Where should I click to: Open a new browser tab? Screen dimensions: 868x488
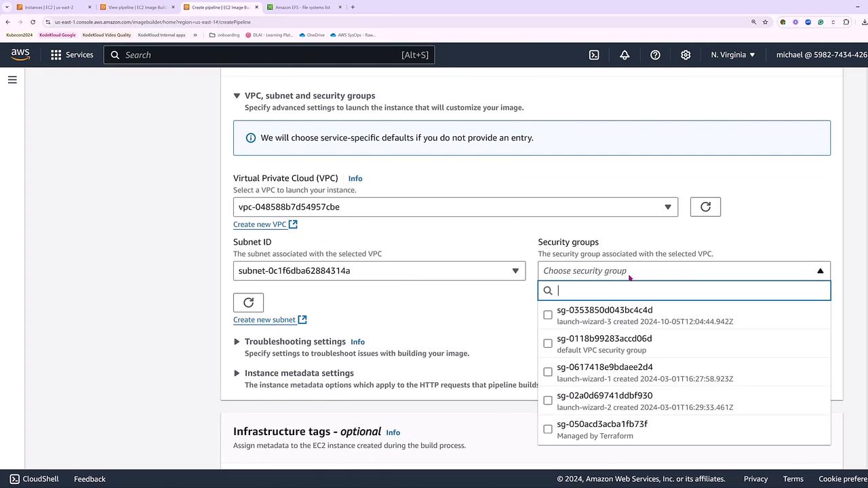[353, 7]
